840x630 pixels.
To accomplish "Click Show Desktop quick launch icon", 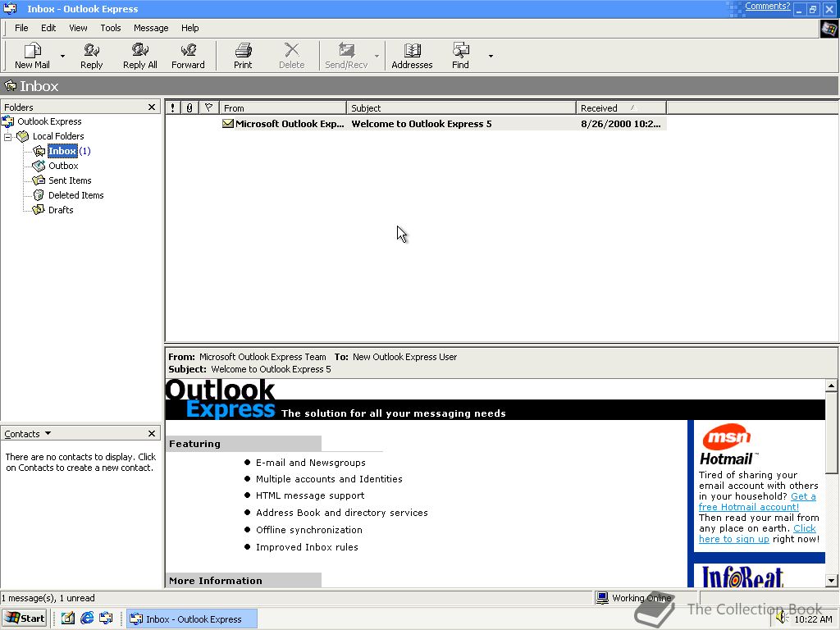I will pos(67,619).
